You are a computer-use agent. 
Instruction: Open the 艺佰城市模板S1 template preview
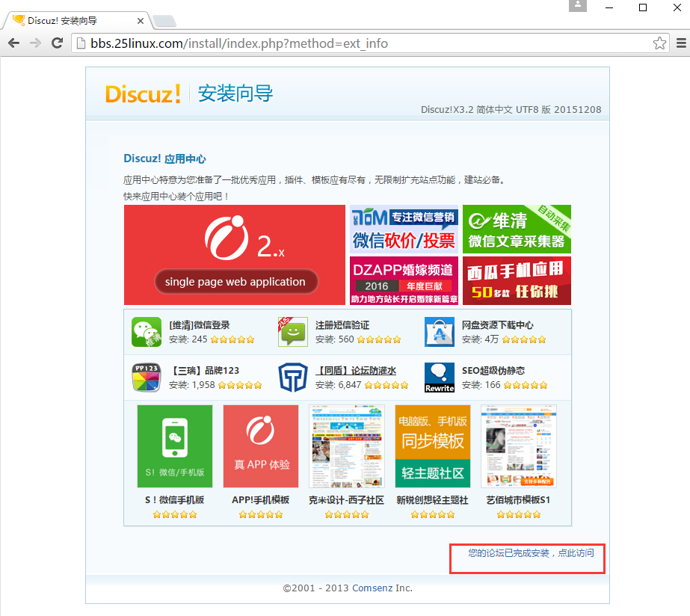[519, 446]
